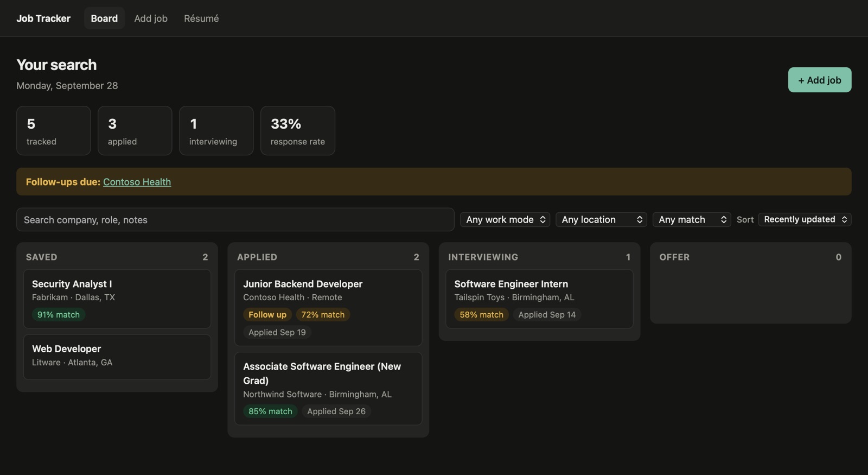The width and height of the screenshot is (868, 475).
Task: Open the Junior Backend Developer card
Action: coord(328,307)
